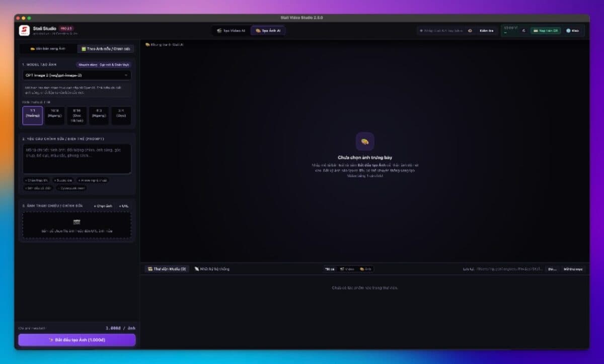Click the Nạp tiền QR button
Viewport: 604px width, 364px height.
click(546, 31)
